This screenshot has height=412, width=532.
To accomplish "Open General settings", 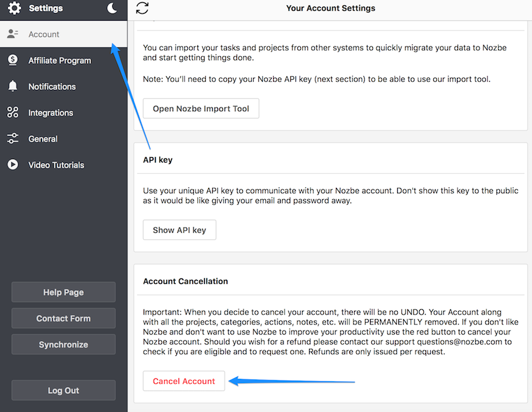I will click(x=63, y=139).
